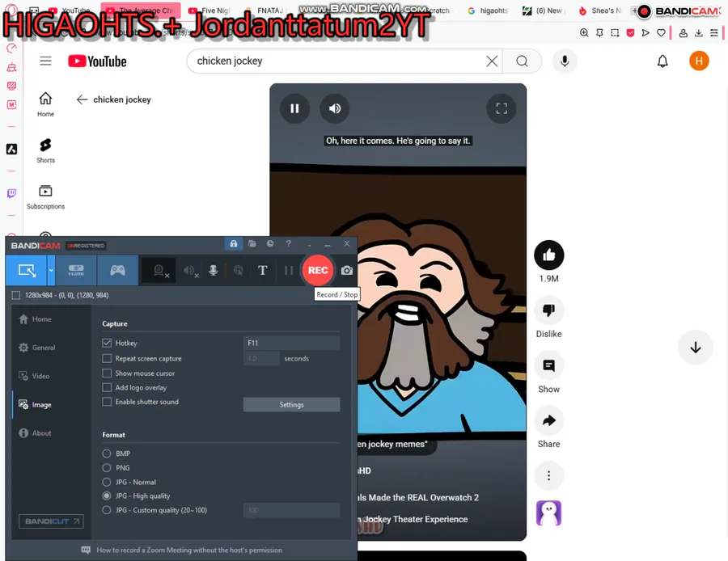
Task: Click the ghost sound thumbnail under the three-dot menu
Action: pyautogui.click(x=548, y=513)
